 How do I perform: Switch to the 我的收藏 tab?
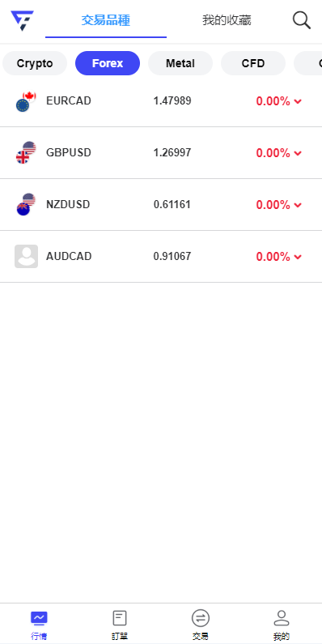coord(227,20)
